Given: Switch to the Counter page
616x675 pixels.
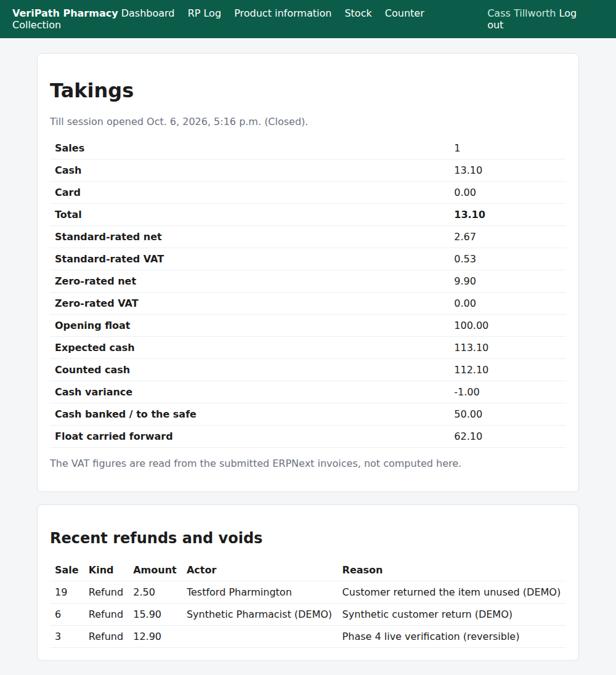Looking at the screenshot, I should pos(405,14).
